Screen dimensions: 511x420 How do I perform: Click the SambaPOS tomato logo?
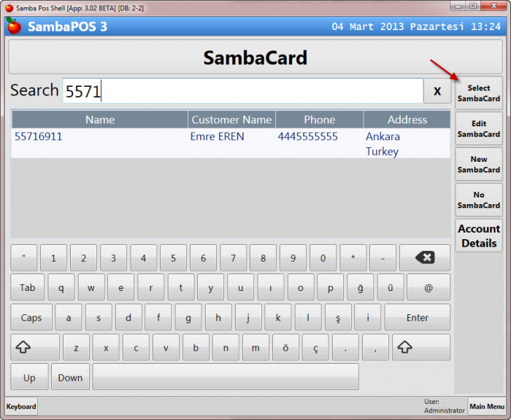tap(14, 27)
